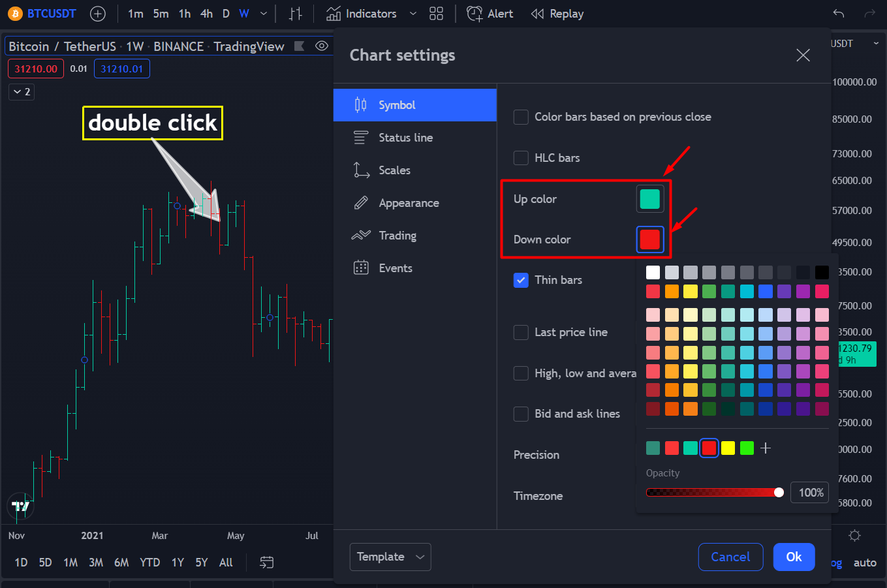Add a custom color with plus icon
Image resolution: width=887 pixels, height=588 pixels.
point(766,448)
